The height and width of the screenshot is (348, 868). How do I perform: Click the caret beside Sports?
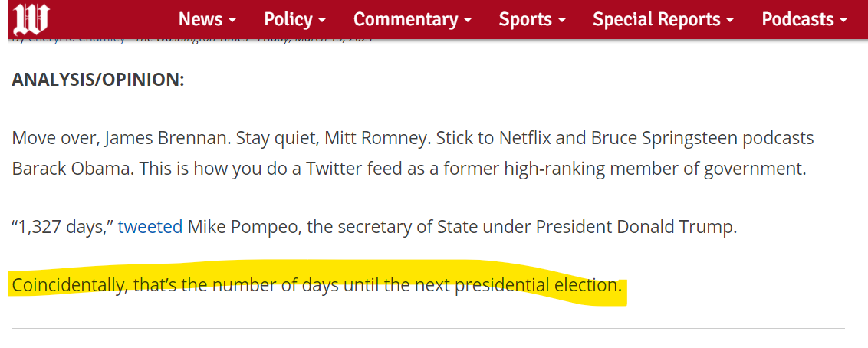pos(562,21)
